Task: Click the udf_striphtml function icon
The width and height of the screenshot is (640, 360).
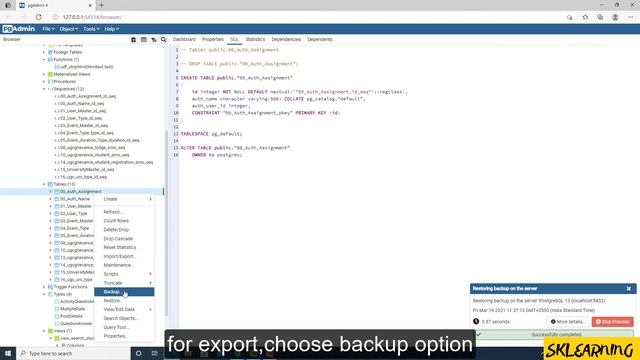Action: [x=57, y=67]
